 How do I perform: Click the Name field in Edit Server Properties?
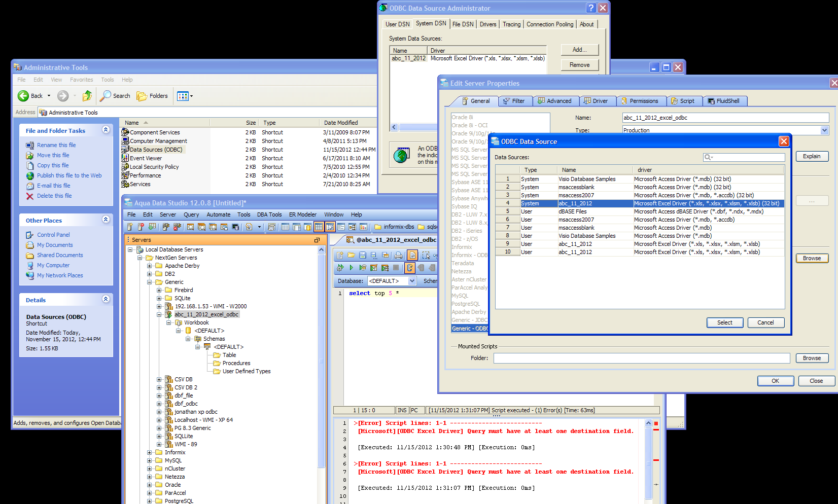[725, 118]
